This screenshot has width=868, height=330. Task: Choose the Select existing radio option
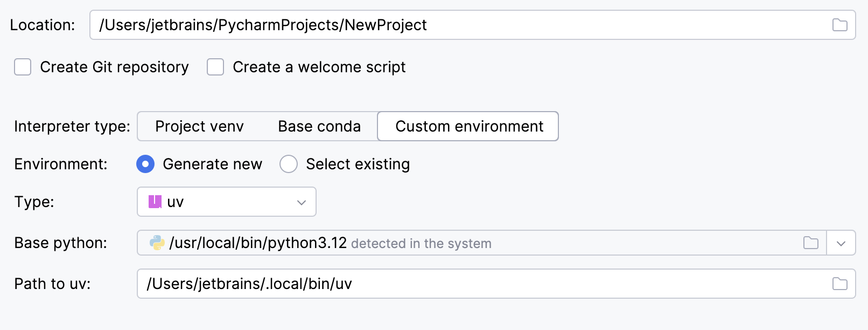tap(289, 164)
